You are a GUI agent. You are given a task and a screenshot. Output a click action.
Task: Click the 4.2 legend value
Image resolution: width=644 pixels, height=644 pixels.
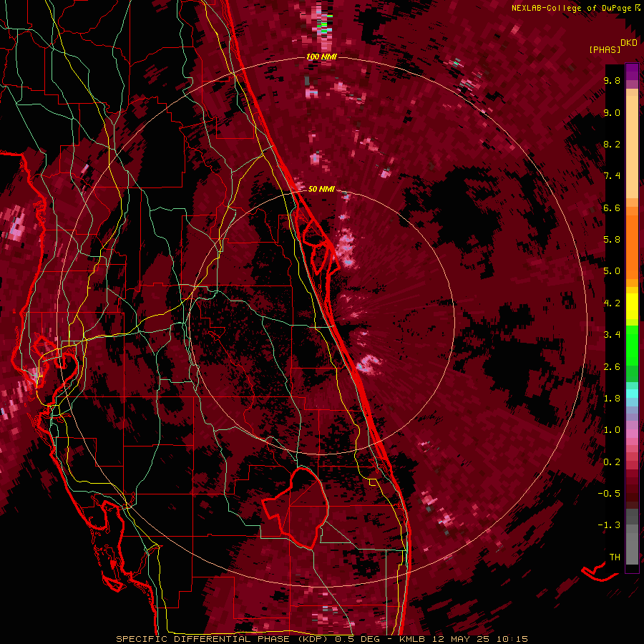(612, 303)
